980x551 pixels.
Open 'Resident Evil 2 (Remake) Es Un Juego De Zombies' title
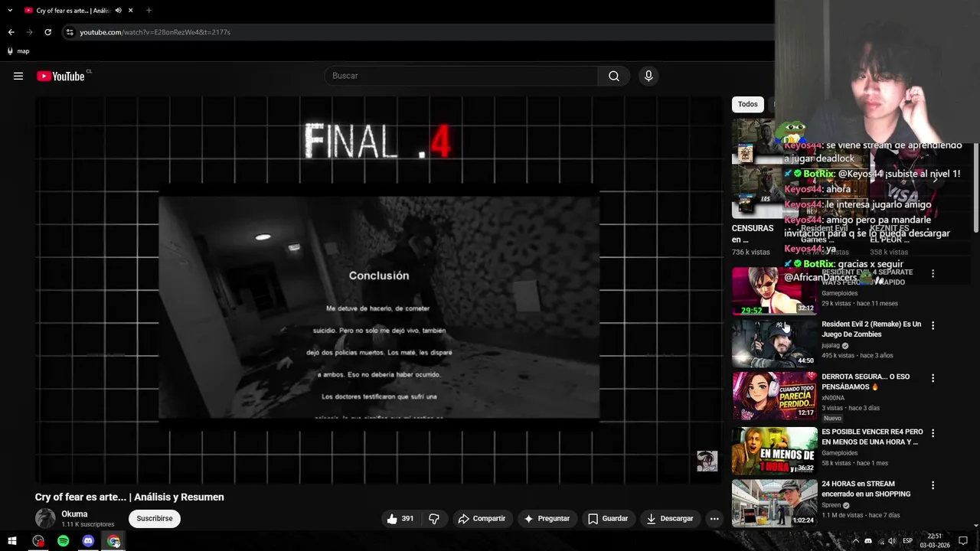pos(871,329)
